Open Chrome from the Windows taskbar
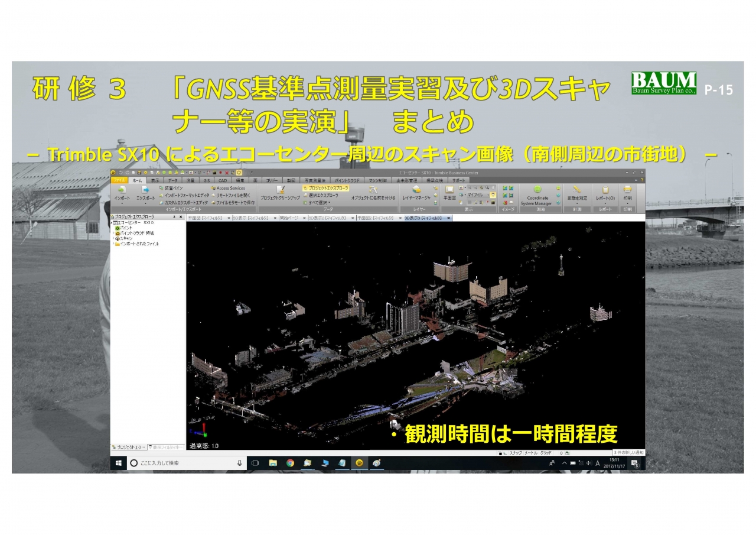Screen dimensions: 756x535 click(290, 463)
